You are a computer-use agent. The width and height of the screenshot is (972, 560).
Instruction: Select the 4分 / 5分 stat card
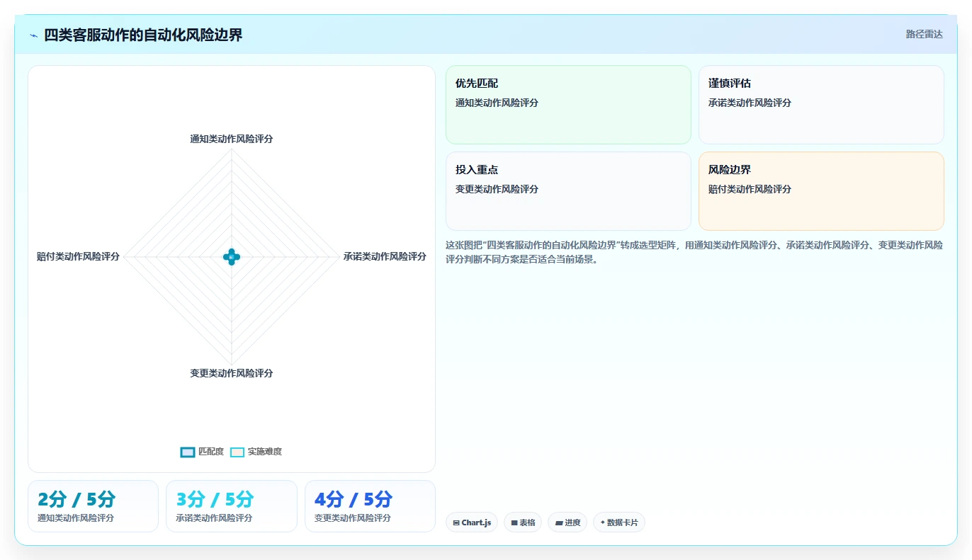point(370,506)
